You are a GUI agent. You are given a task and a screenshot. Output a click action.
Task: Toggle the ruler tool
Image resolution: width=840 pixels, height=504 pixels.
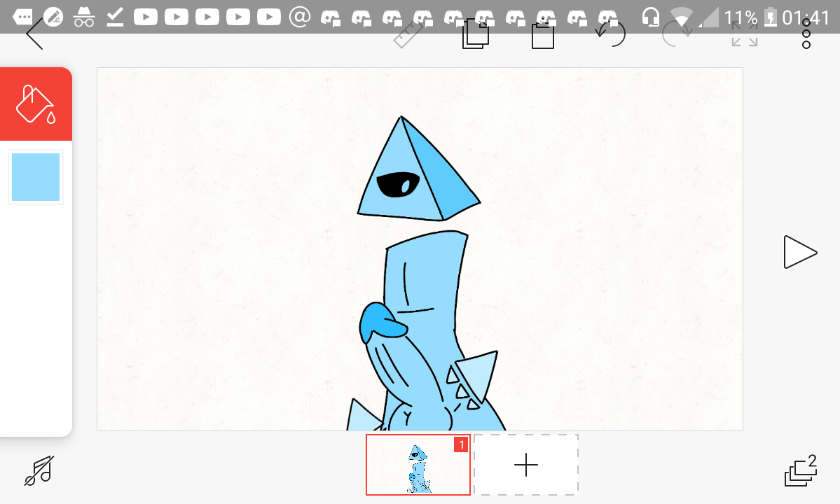coord(408,35)
